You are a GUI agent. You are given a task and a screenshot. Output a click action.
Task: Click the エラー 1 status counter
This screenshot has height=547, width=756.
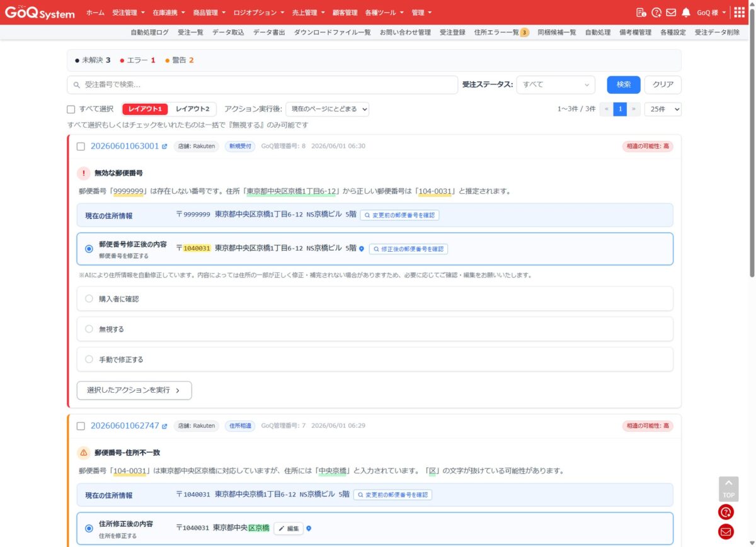click(x=137, y=60)
